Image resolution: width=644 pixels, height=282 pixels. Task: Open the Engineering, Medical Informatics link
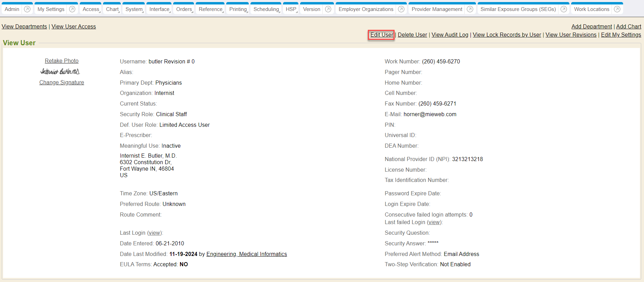[246, 254]
